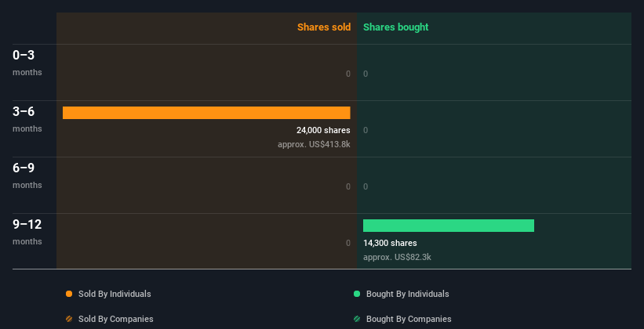Viewport: 644px width, 329px height.
Task: Click the 0 bought value in 3–6 months row
Action: coord(366,130)
